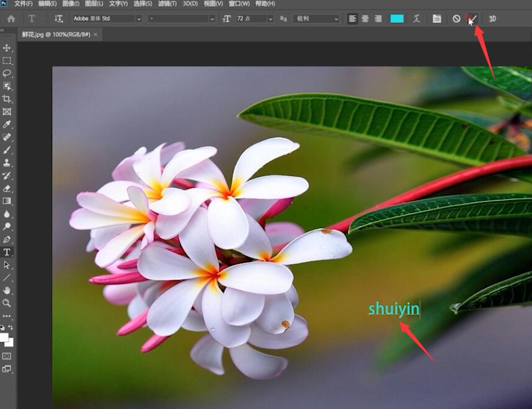Open the 3D(D) menu
The image size is (532, 409).
[x=190, y=4]
